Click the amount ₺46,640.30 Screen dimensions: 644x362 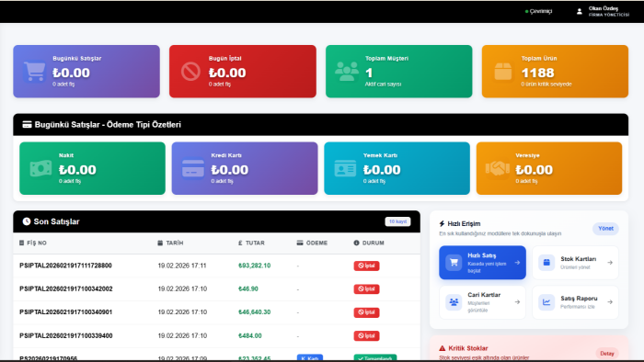[254, 312]
